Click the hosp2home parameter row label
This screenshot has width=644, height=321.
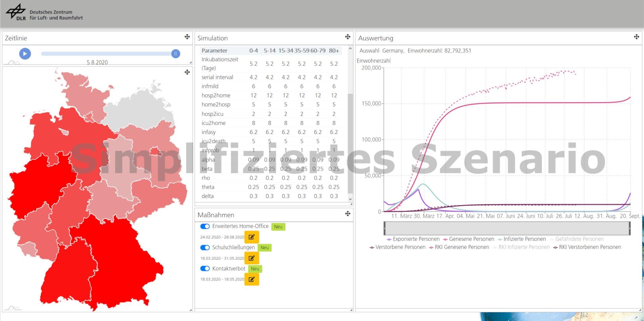(x=216, y=95)
